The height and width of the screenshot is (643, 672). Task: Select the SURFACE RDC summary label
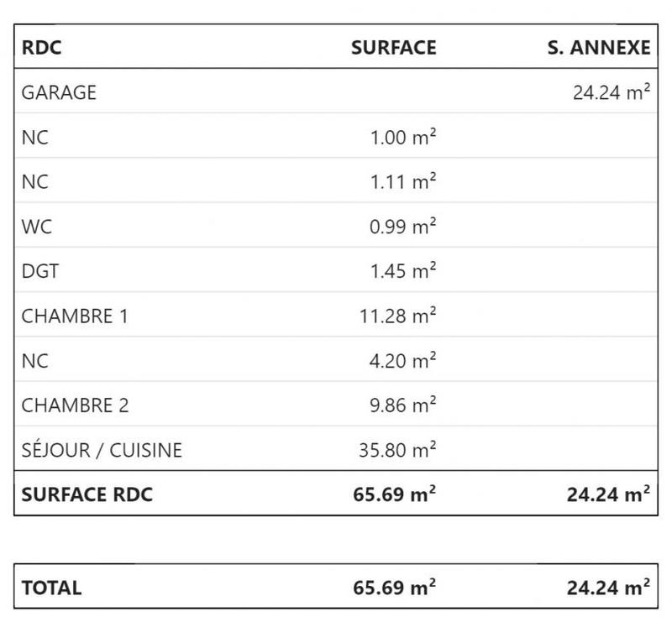pos(87,494)
